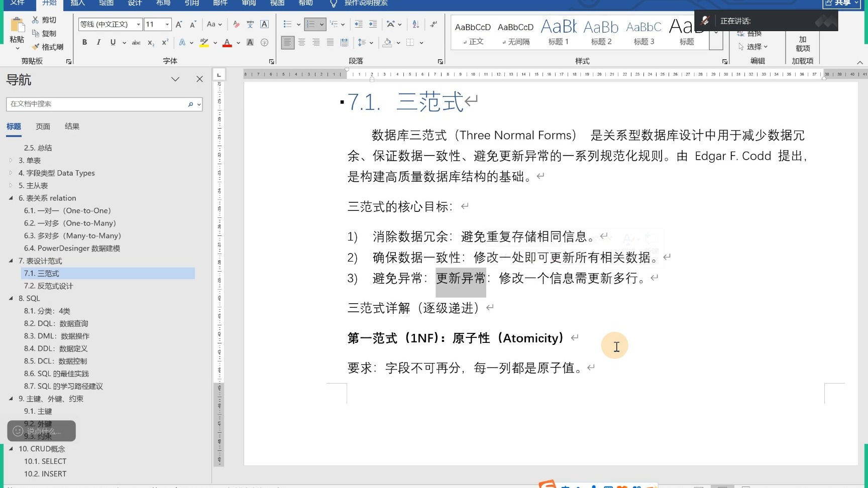The height and width of the screenshot is (488, 868).
Task: Click the bullet list icon
Action: click(287, 24)
